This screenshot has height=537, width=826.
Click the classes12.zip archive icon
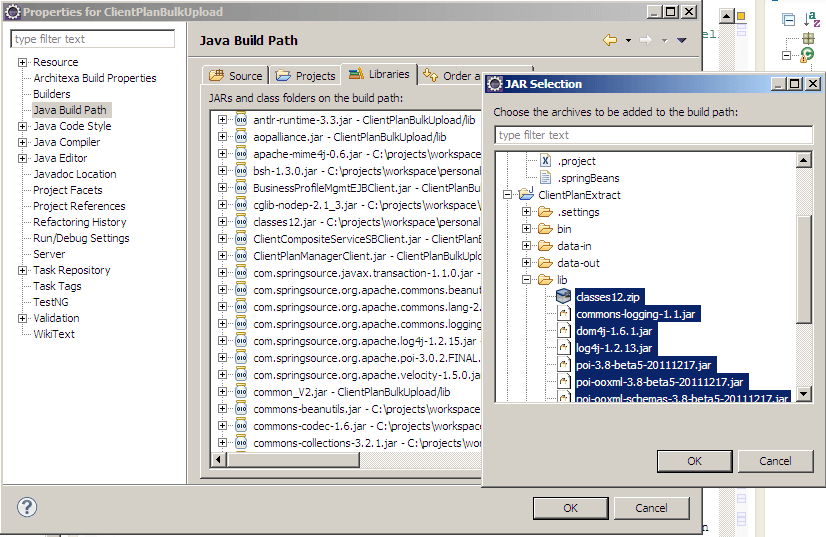pyautogui.click(x=563, y=297)
